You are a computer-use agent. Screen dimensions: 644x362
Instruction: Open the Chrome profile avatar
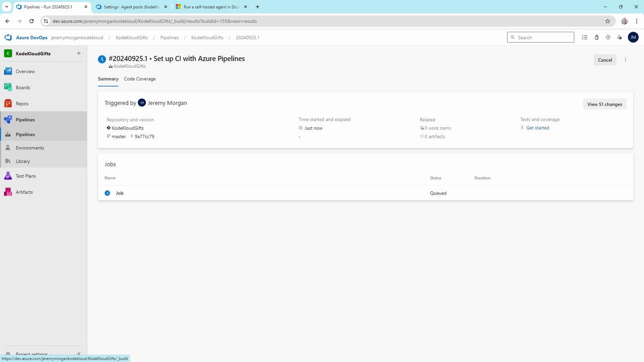click(624, 21)
